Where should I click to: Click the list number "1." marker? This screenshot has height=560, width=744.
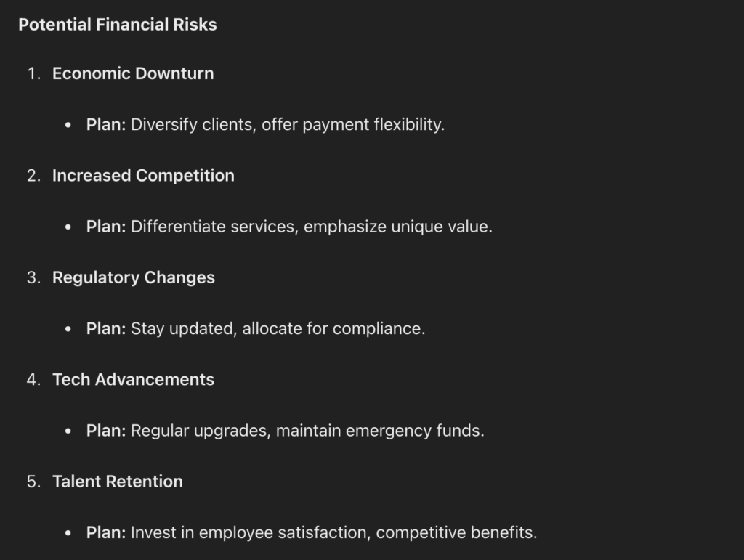(x=33, y=74)
